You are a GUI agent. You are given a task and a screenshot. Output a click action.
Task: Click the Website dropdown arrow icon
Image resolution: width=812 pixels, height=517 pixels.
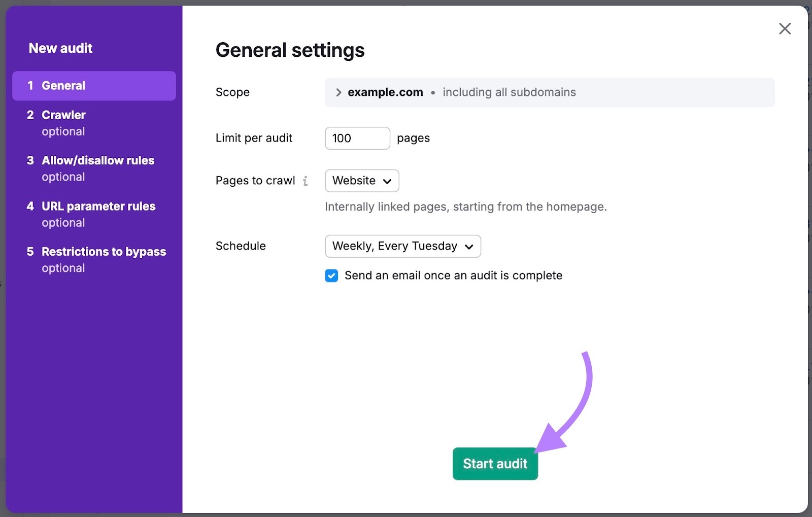(x=387, y=181)
